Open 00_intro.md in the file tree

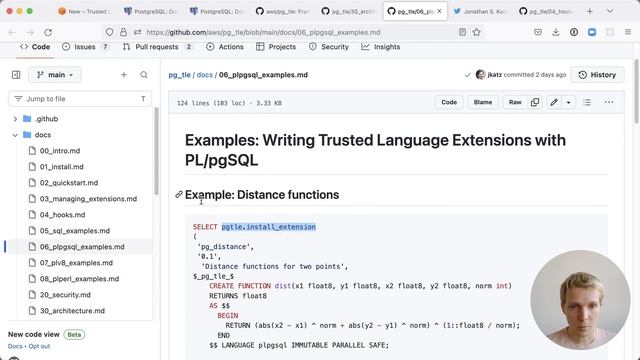coord(60,151)
